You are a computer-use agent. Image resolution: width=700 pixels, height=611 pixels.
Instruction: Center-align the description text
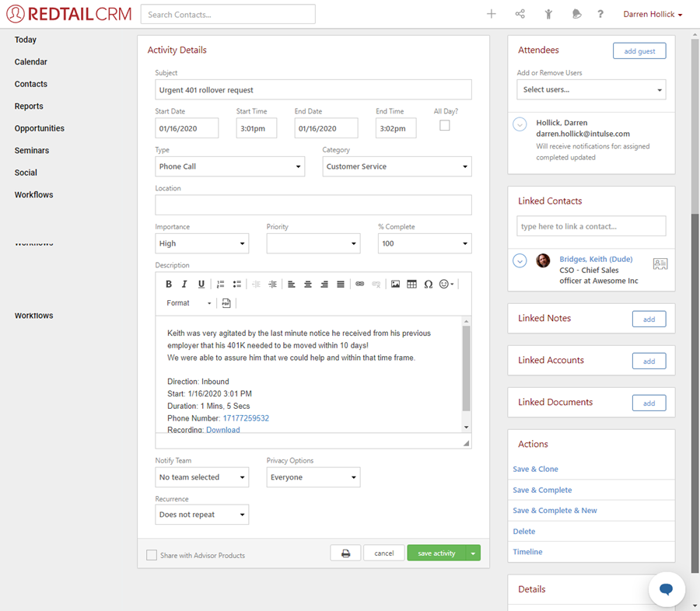click(x=308, y=285)
